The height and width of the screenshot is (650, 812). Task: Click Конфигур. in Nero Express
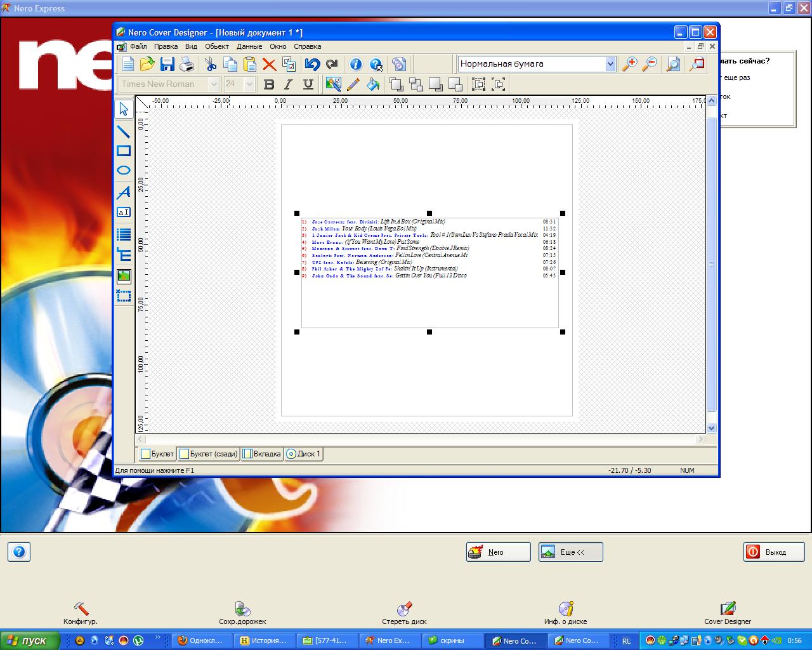(81, 613)
